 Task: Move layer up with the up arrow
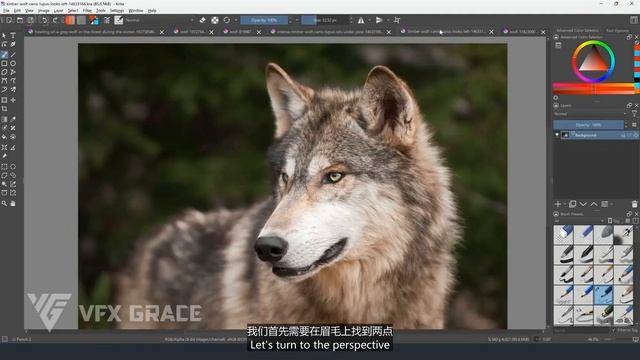(x=594, y=204)
